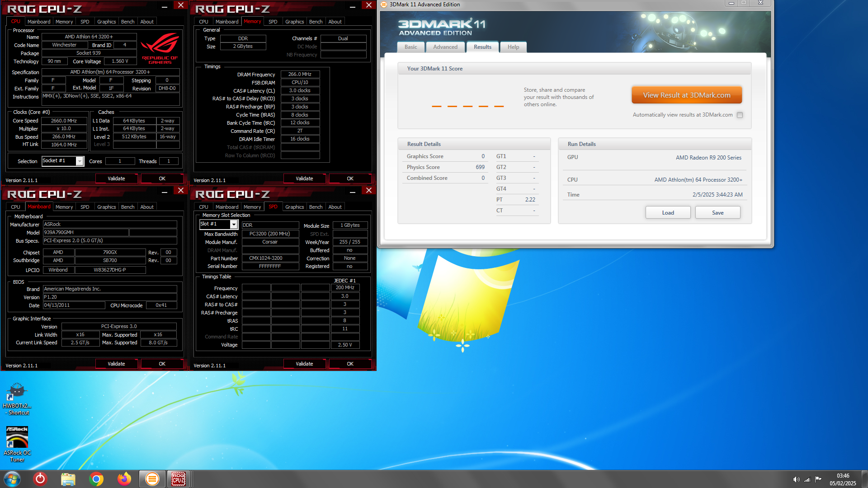Click the BIOS Date 04/13/2011 field
Screen dimensions: 868x488
point(74,305)
